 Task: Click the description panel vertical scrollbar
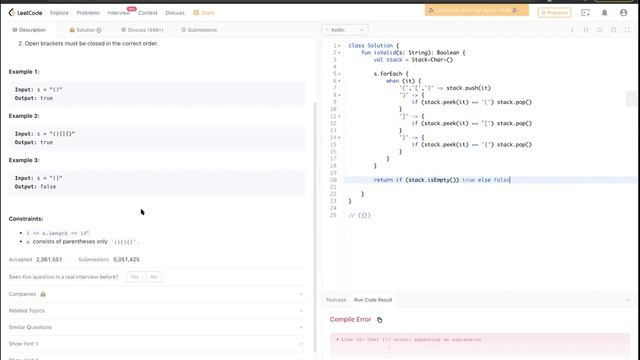(x=315, y=227)
